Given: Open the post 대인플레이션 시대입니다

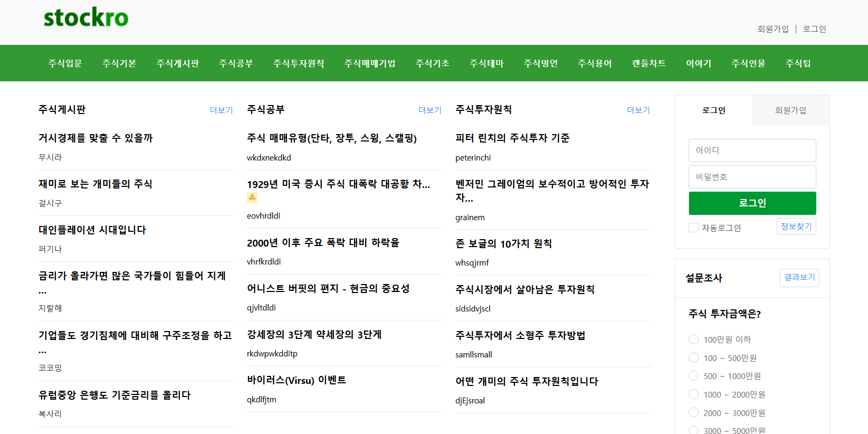Looking at the screenshot, I should [x=92, y=230].
